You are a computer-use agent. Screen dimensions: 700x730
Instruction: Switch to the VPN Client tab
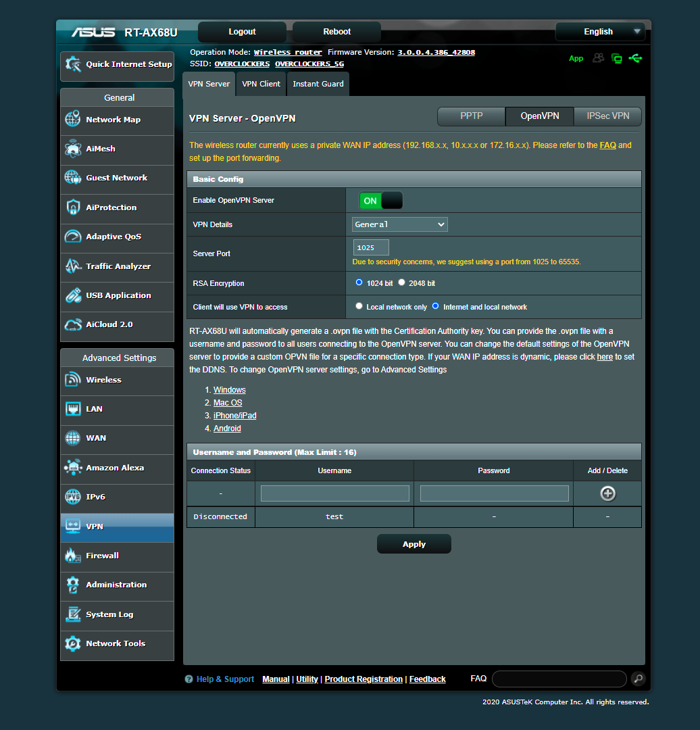point(261,83)
